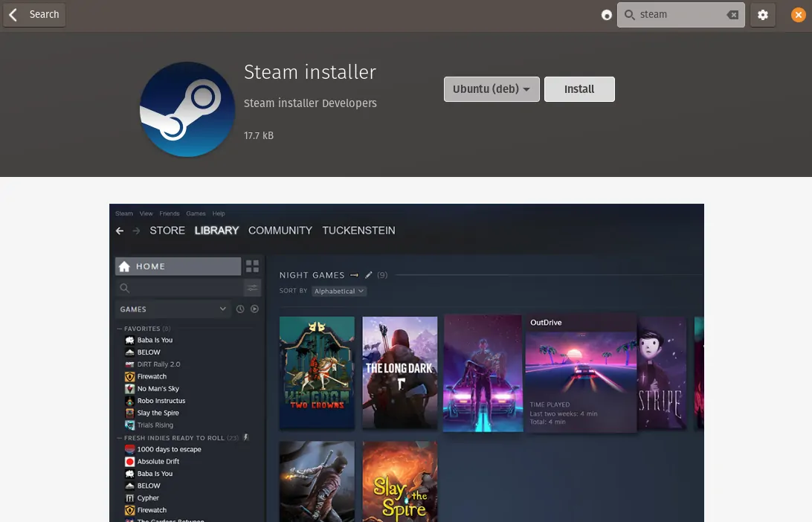Image resolution: width=812 pixels, height=522 pixels.
Task: Install the Steam installer
Action: [x=579, y=89]
